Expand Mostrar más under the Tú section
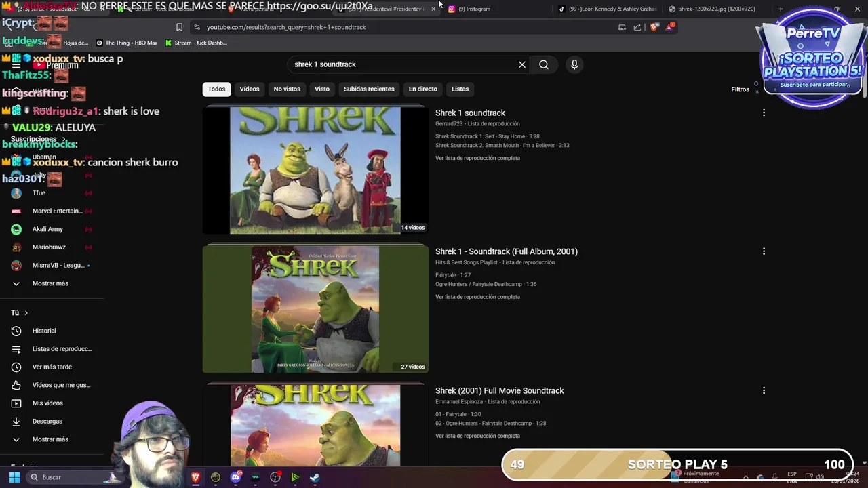 pyautogui.click(x=52, y=439)
